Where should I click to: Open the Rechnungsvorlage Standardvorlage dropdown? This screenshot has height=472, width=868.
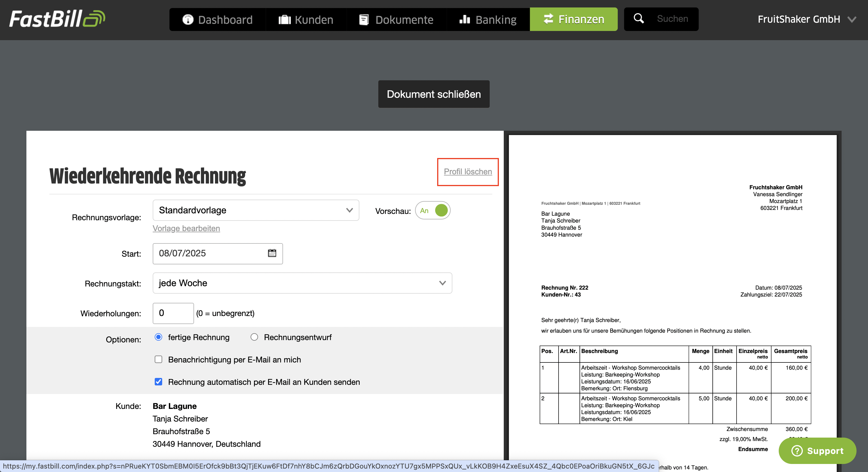coord(256,210)
